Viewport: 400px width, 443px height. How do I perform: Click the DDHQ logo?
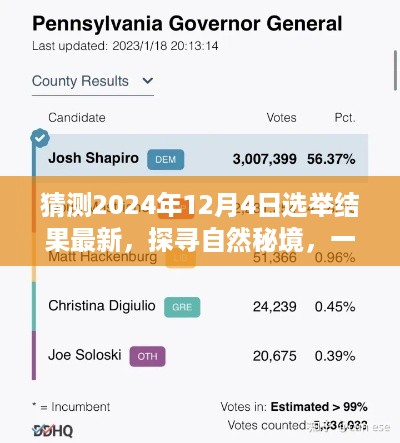coord(53,431)
